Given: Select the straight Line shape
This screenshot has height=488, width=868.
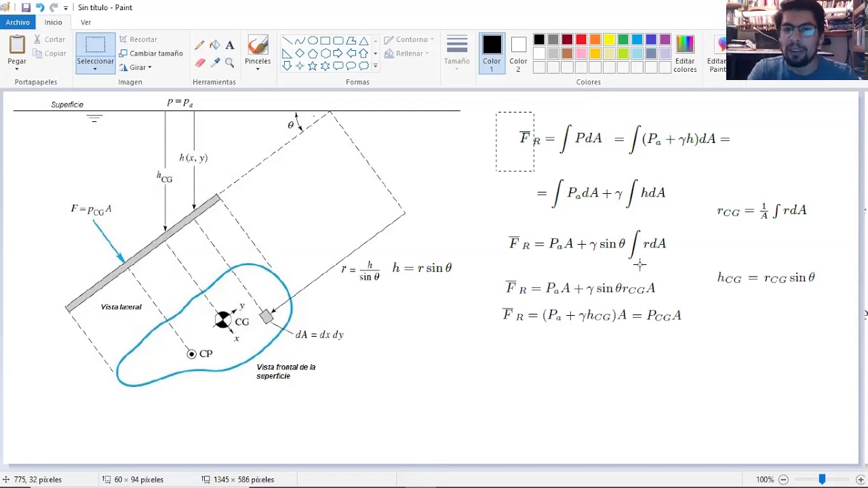Looking at the screenshot, I should [287, 41].
